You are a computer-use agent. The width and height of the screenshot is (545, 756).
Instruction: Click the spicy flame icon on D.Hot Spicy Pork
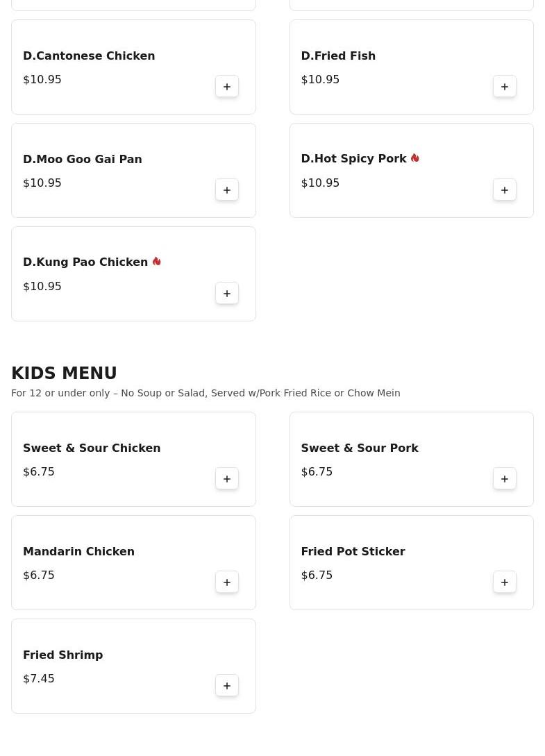click(x=414, y=158)
